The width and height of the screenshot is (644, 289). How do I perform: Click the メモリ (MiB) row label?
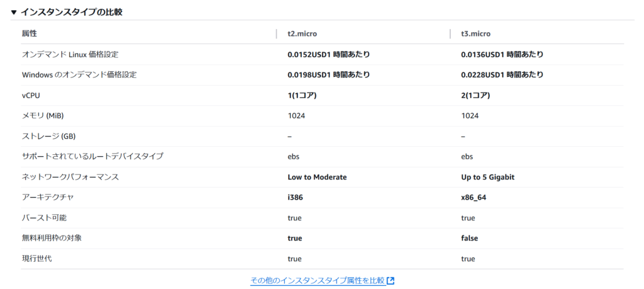(43, 116)
